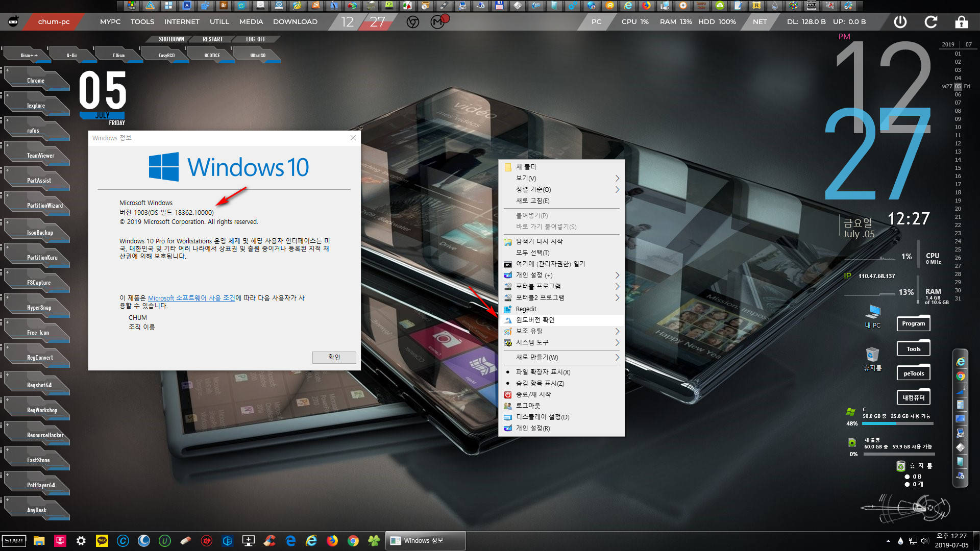980x551 pixels.
Task: Click LOG OFF button
Action: 256,39
